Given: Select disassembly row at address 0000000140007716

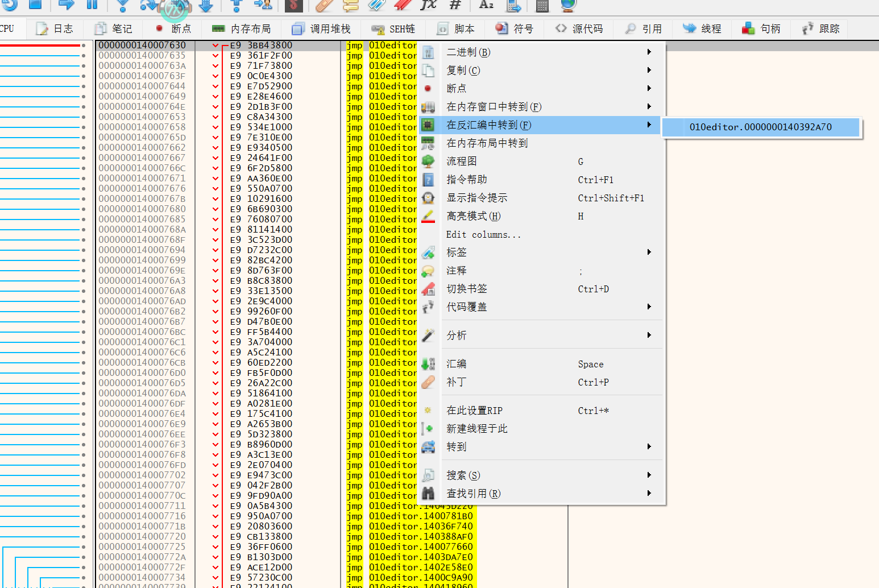Looking at the screenshot, I should pyautogui.click(x=142, y=516).
